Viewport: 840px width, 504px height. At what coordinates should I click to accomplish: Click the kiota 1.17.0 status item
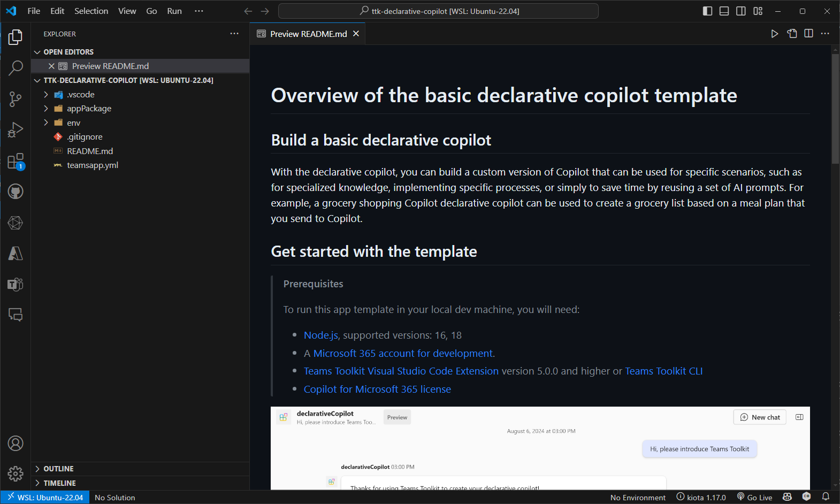coord(701,498)
